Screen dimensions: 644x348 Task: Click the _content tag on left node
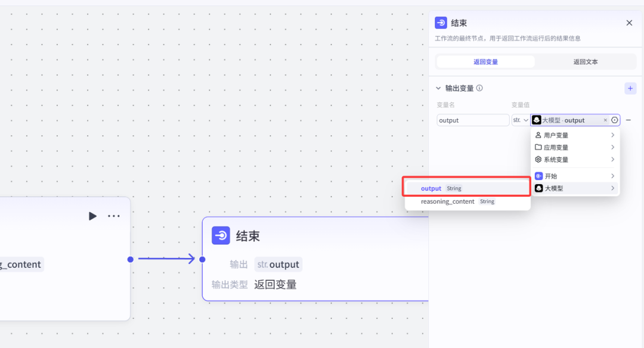click(x=22, y=265)
